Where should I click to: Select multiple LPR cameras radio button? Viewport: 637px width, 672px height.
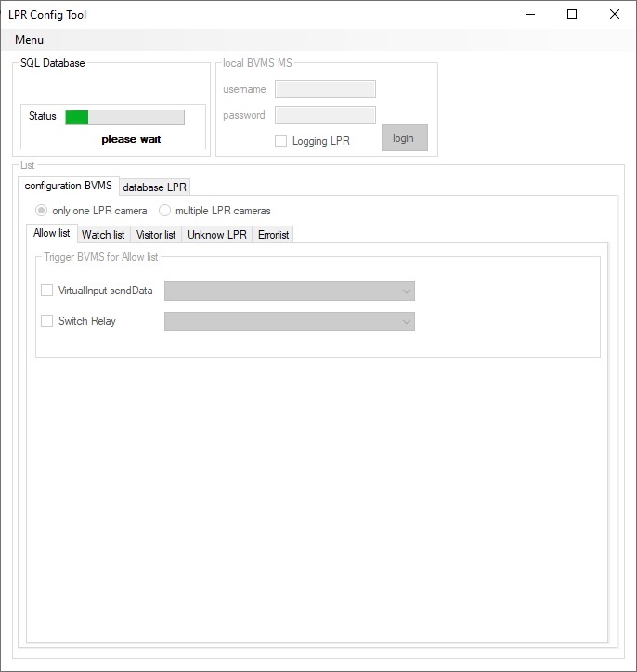click(165, 211)
